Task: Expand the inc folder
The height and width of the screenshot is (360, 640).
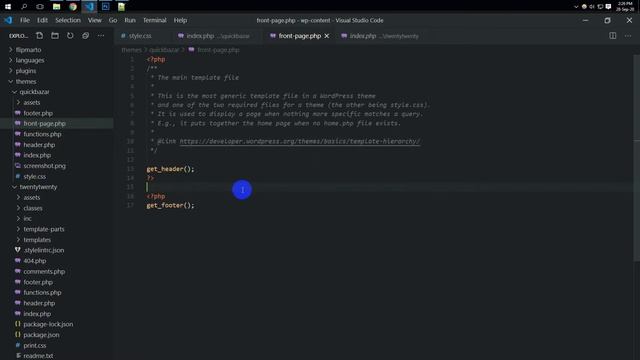Action: pyautogui.click(x=27, y=219)
